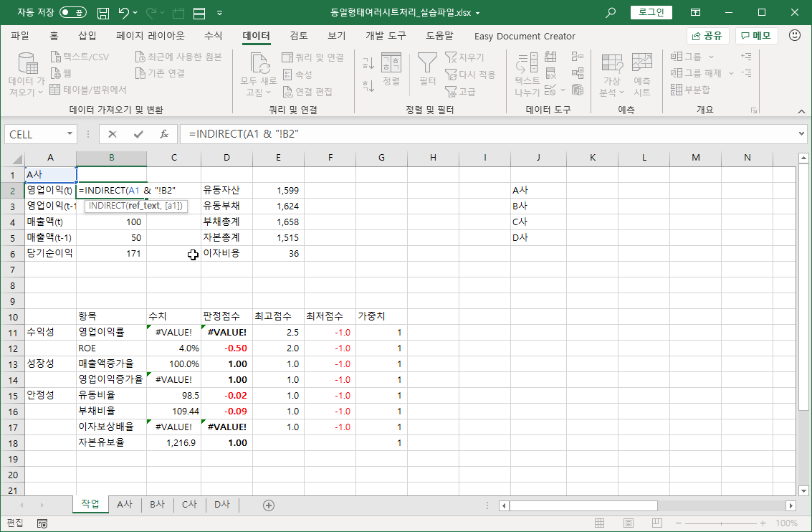Viewport: 812px width, 532px height.
Task: Collapse the ribbon chevron
Action: [x=801, y=111]
